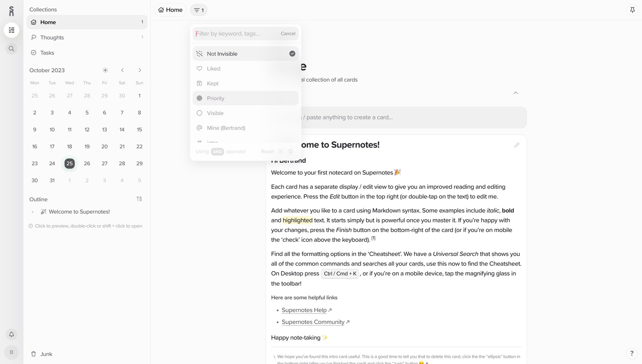
Task: Switch to the Tasks collection
Action: pos(47,52)
